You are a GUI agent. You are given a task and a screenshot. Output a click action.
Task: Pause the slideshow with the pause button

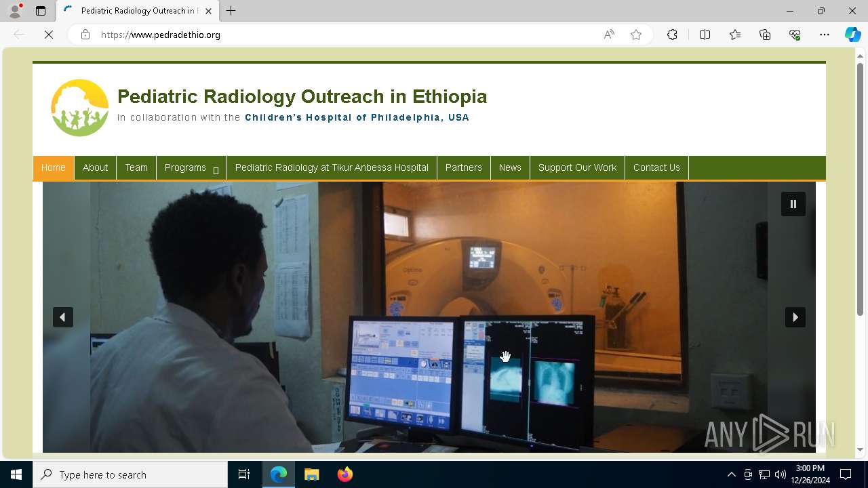point(793,204)
